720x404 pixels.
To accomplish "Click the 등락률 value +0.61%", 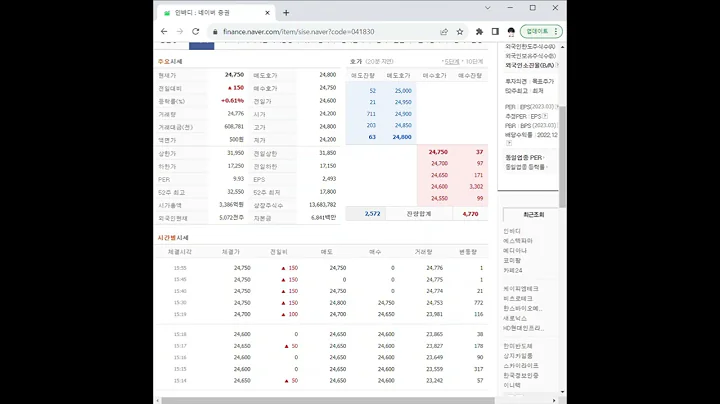I will pyautogui.click(x=232, y=101).
